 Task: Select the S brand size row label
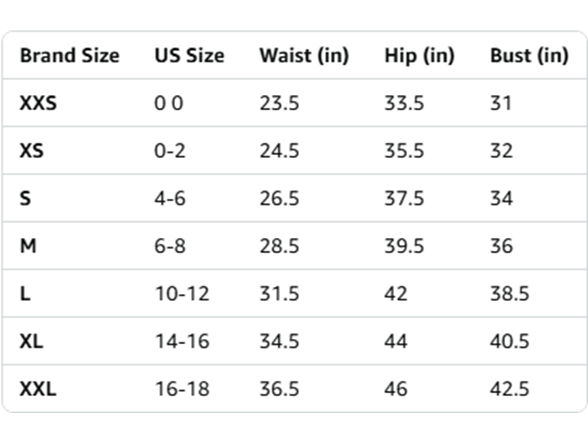[x=25, y=198]
